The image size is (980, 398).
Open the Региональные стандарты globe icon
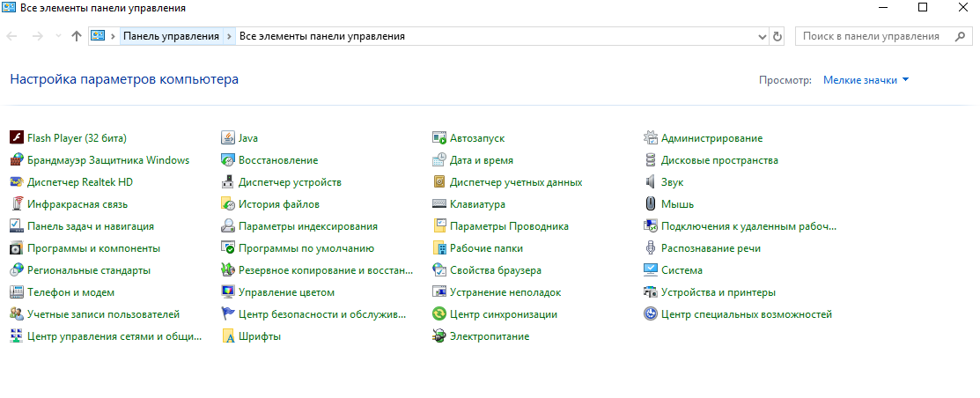pos(17,270)
